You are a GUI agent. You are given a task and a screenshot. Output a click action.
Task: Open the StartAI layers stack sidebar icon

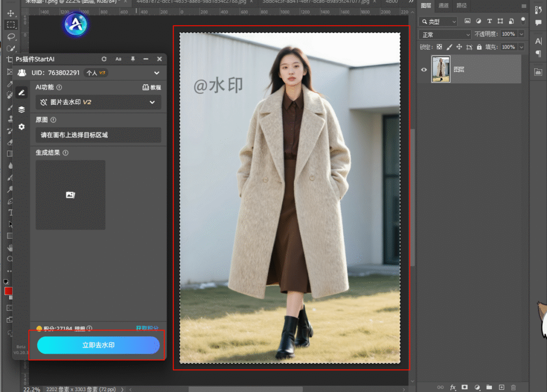pyautogui.click(x=21, y=109)
